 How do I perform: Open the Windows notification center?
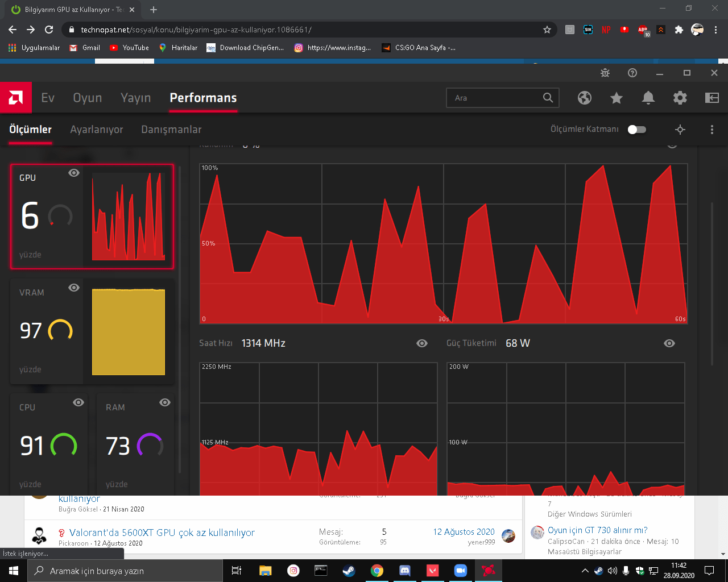coord(709,571)
